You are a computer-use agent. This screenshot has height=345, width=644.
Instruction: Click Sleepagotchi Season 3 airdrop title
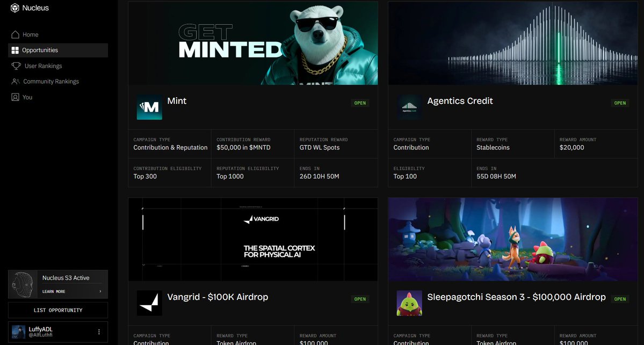pos(516,297)
